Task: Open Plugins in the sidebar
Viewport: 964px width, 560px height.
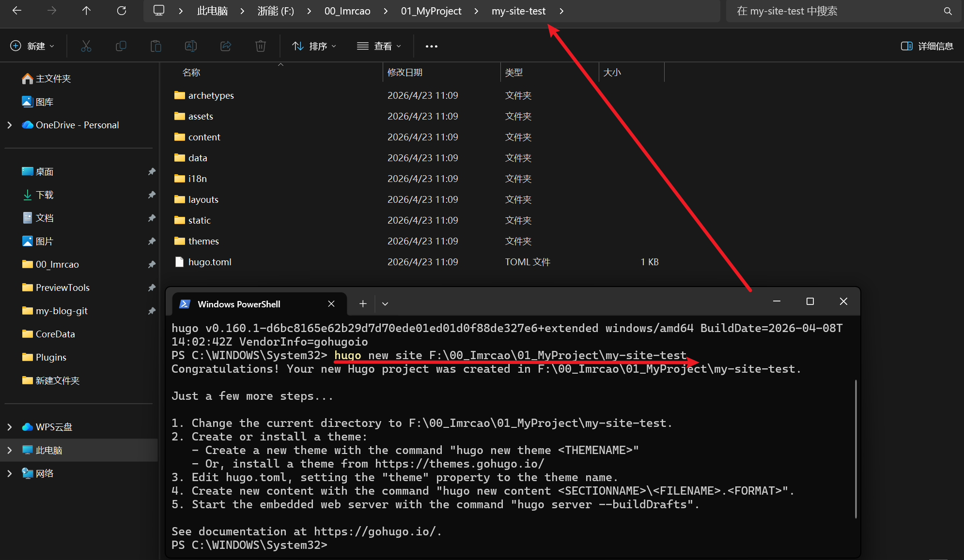Action: 51,357
